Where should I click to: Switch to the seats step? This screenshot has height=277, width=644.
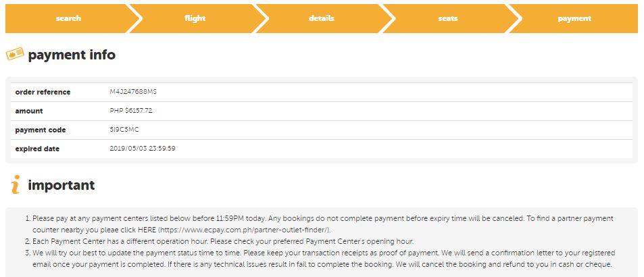(x=447, y=19)
